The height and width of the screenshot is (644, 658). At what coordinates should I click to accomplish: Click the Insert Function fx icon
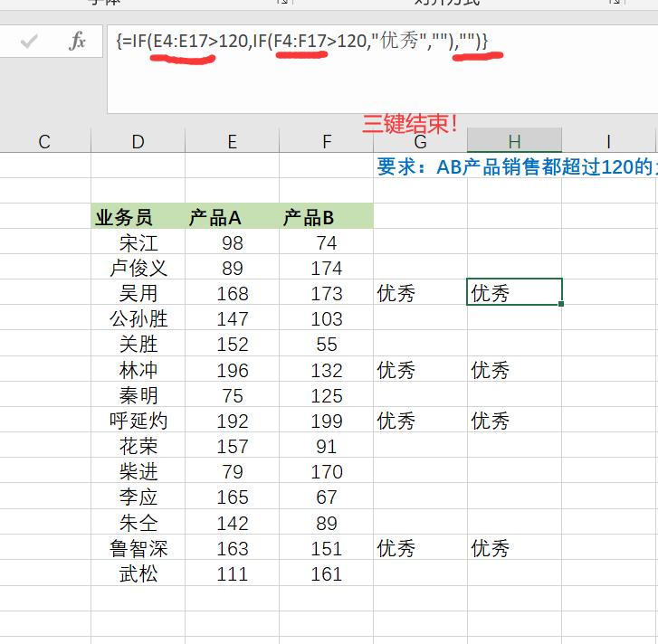point(77,41)
